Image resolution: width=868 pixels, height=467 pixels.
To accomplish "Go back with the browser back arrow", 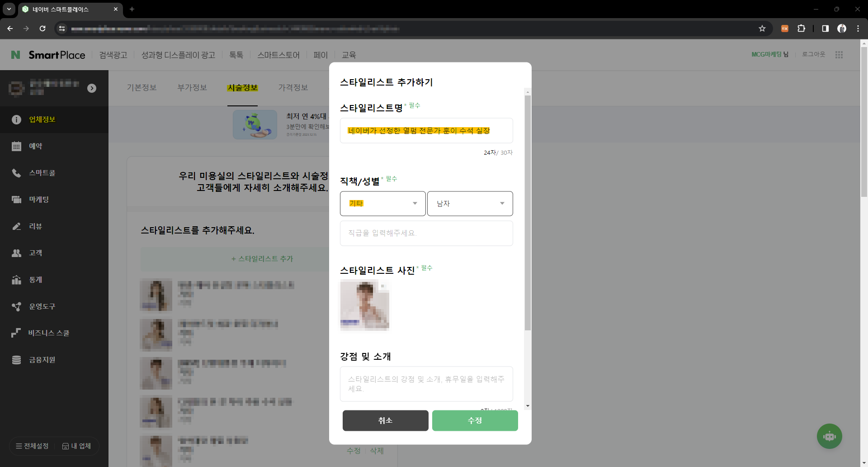I will click(x=10, y=29).
